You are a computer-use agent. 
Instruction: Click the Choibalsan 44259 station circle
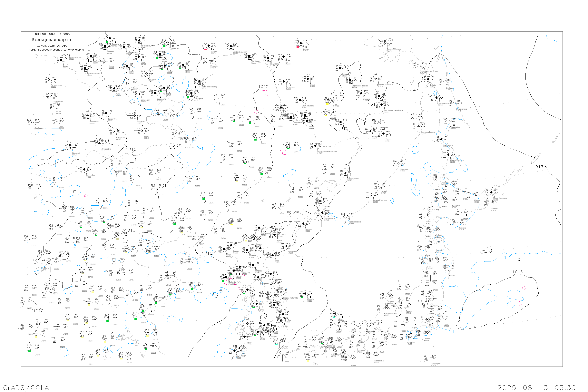pos(134,116)
